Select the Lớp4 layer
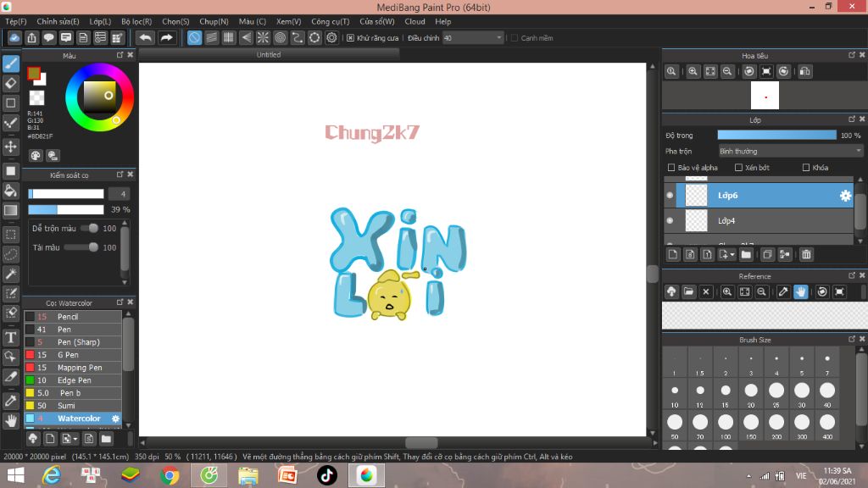 pyautogui.click(x=759, y=221)
